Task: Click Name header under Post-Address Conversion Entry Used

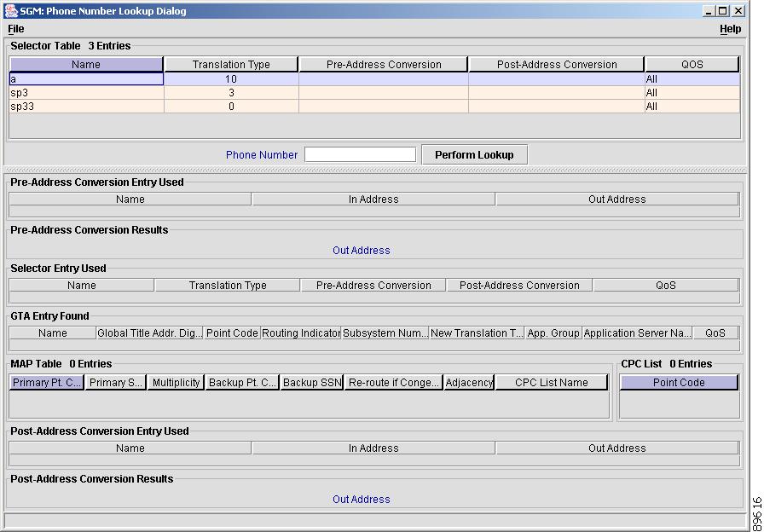Action: (x=130, y=448)
